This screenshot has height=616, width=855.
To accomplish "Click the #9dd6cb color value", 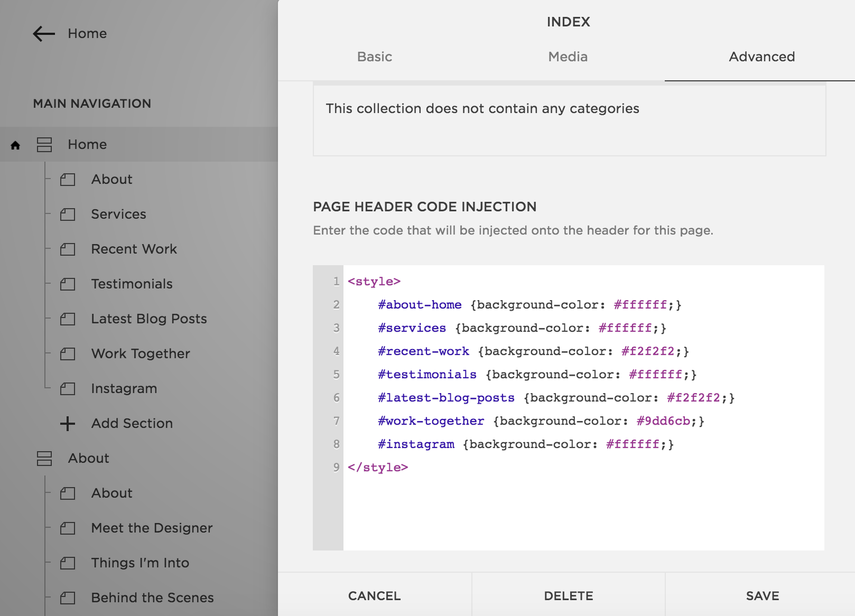I will pos(663,421).
